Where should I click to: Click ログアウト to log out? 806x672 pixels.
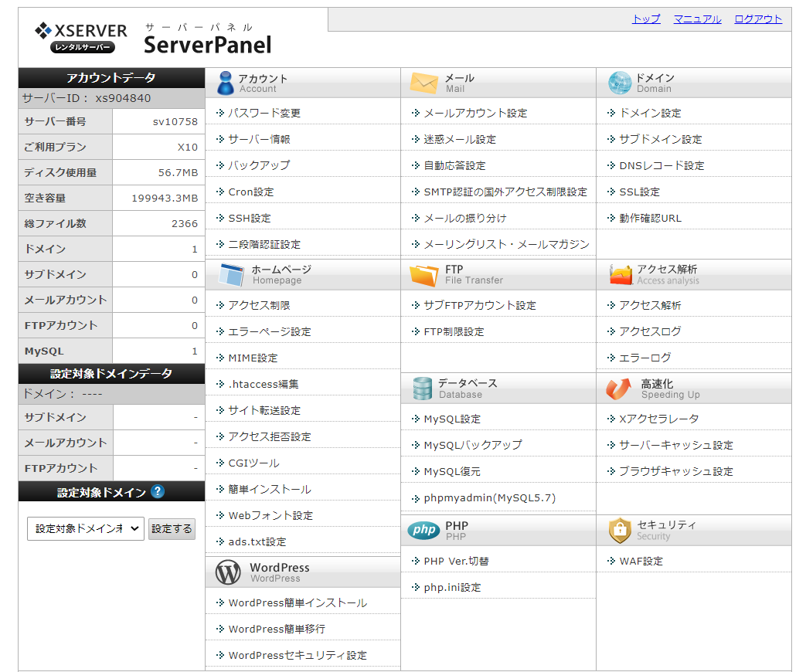758,19
